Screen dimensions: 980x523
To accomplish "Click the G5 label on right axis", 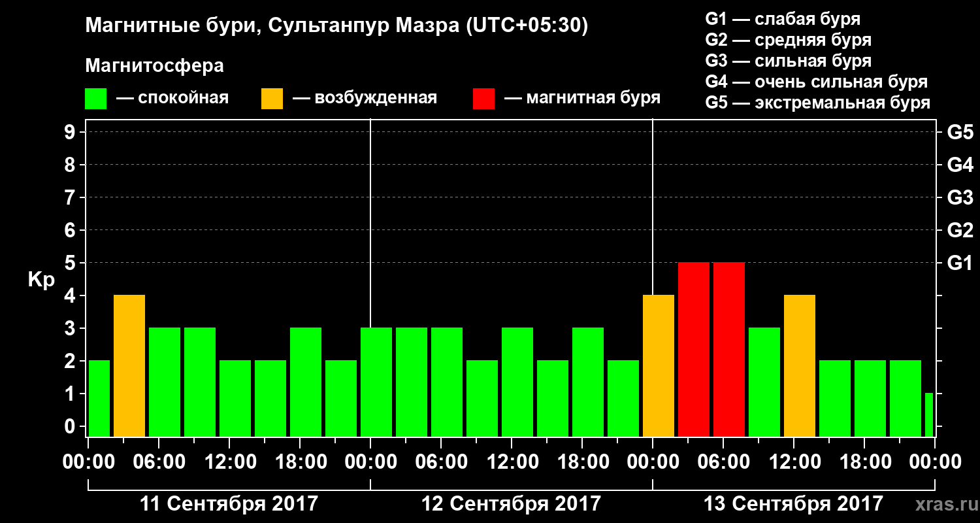I will [960, 132].
